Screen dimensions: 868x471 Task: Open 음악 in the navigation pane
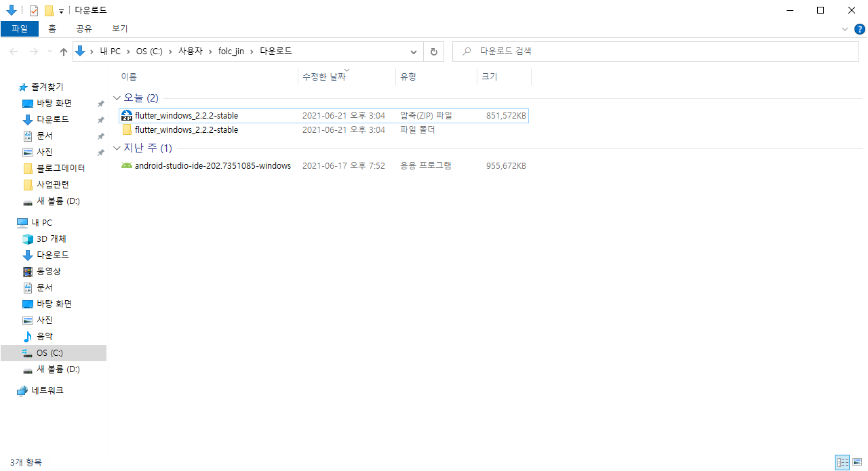(x=45, y=337)
